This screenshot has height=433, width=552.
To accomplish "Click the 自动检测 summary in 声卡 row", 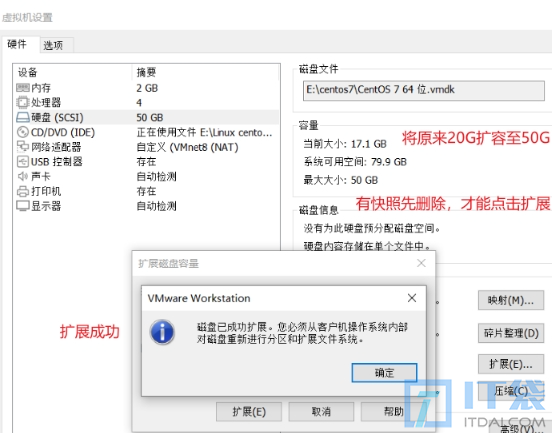I will (156, 176).
